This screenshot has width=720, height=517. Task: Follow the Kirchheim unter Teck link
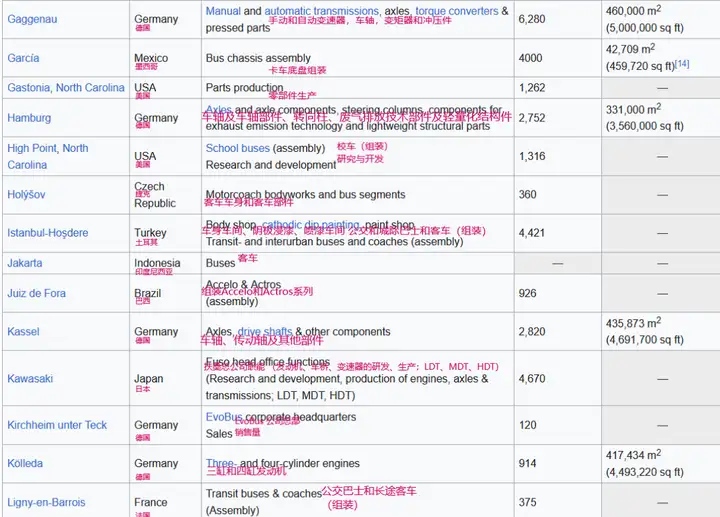(57, 425)
